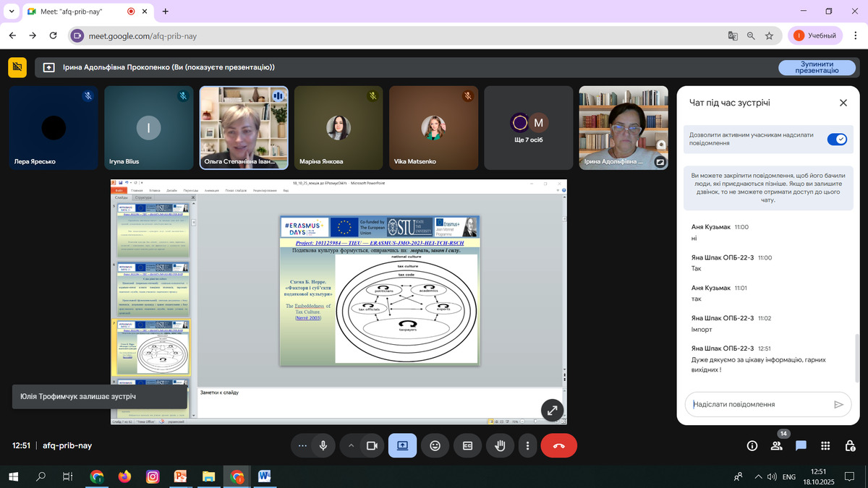Click the microphone button in call controls
Screen dimensions: 868x488
point(323,446)
